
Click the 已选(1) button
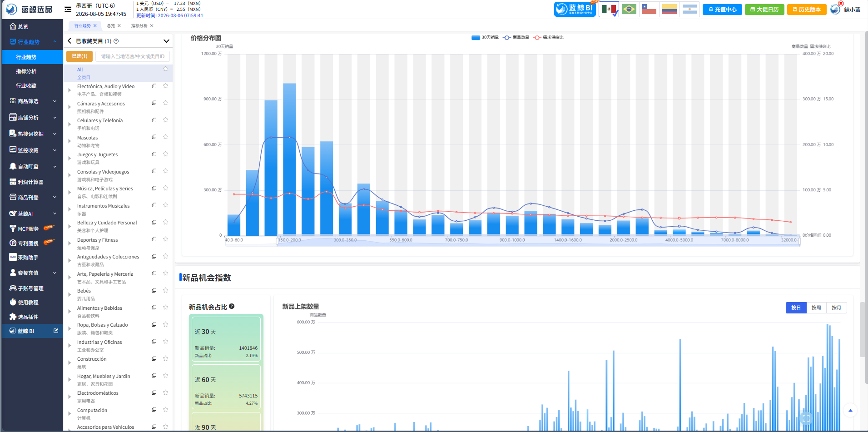pyautogui.click(x=79, y=56)
